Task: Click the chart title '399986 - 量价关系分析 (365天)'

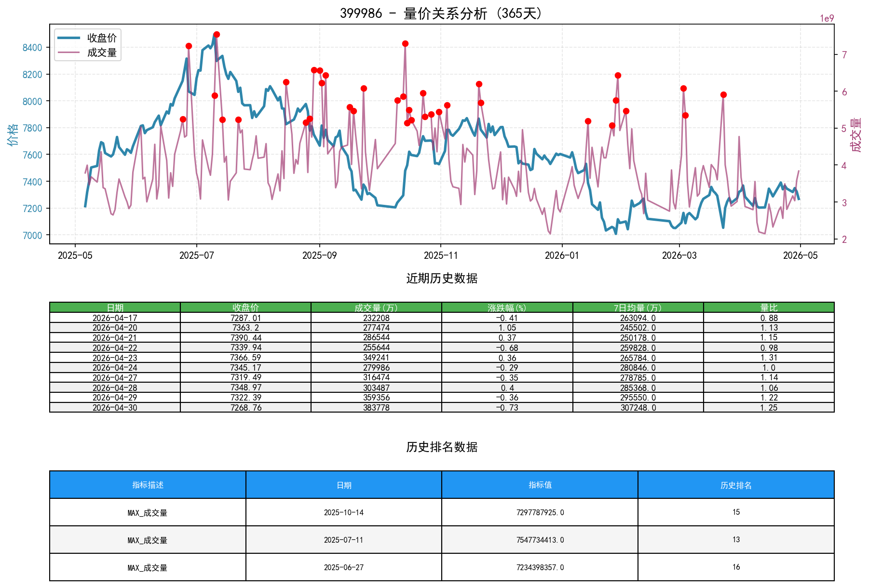Action: (442, 13)
